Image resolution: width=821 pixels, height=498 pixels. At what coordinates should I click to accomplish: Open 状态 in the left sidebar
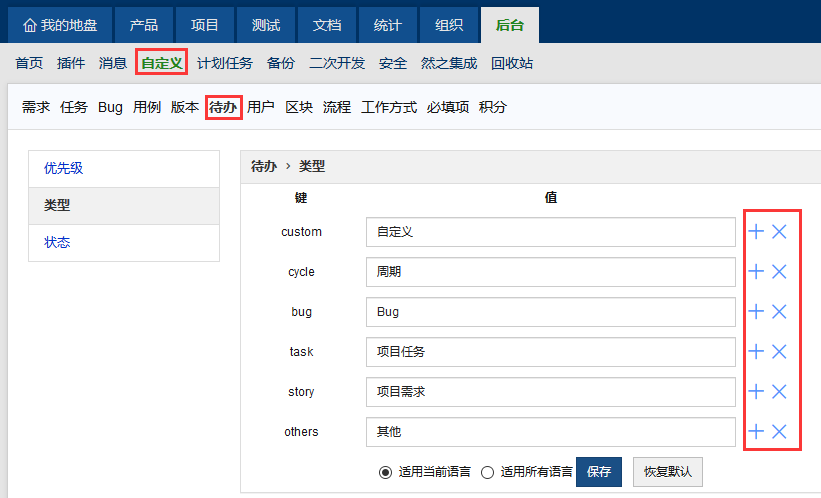(124, 243)
